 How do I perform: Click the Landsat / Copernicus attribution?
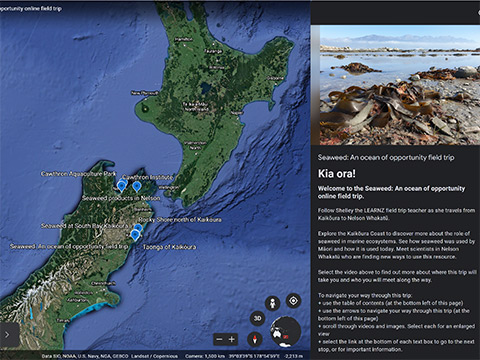click(x=154, y=356)
